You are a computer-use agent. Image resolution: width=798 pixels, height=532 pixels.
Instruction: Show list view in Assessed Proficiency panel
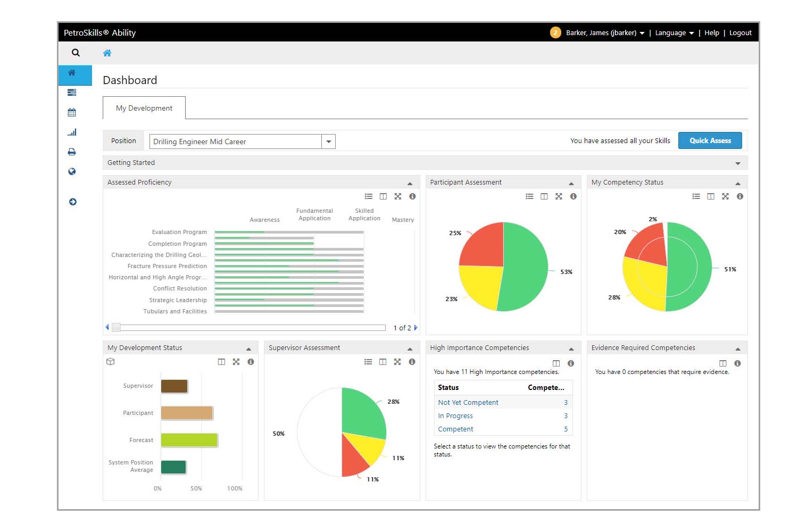click(x=368, y=196)
